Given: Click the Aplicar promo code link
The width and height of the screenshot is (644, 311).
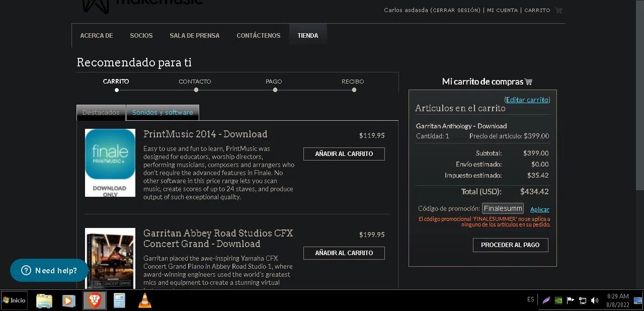Looking at the screenshot, I should click(540, 209).
